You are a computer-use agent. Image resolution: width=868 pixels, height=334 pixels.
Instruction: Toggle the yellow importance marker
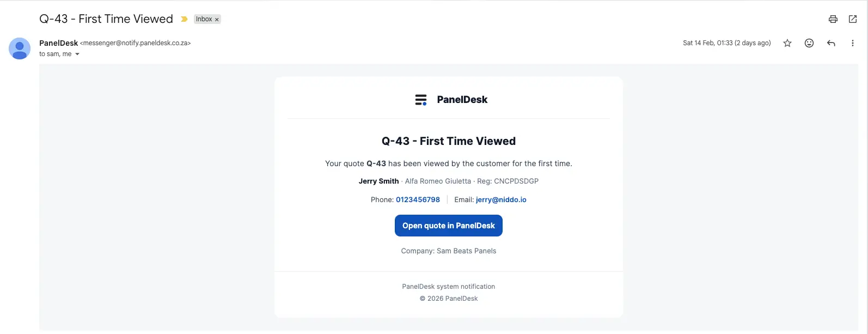[184, 19]
